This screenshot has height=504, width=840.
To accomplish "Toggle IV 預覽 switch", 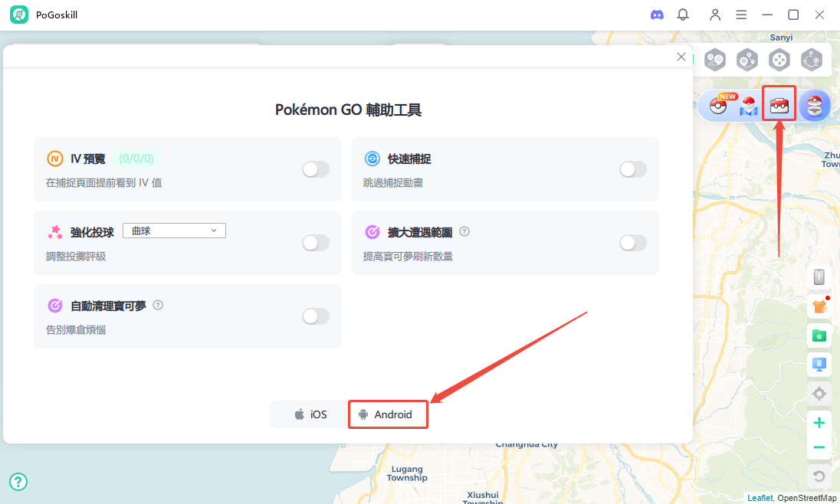I will 316,169.
